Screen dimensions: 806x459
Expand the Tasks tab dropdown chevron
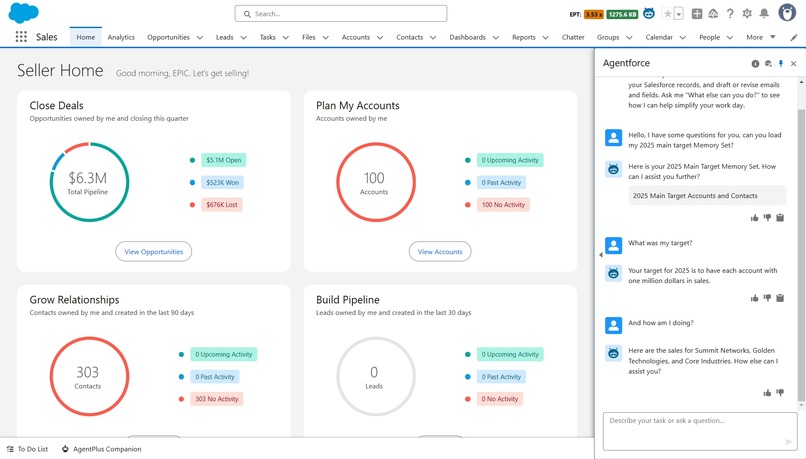pos(286,38)
